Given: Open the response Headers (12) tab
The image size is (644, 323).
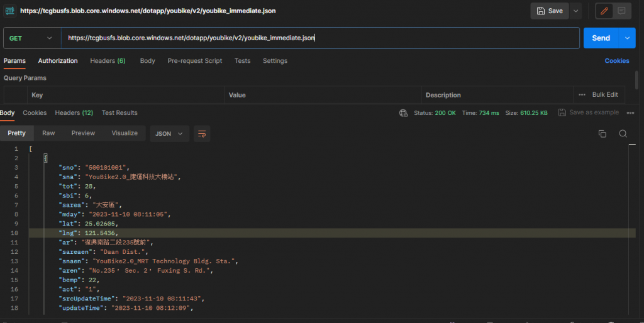Looking at the screenshot, I should click(74, 113).
